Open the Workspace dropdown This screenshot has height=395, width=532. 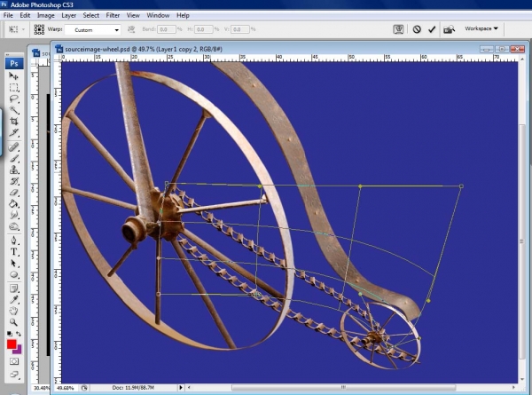[x=481, y=28]
